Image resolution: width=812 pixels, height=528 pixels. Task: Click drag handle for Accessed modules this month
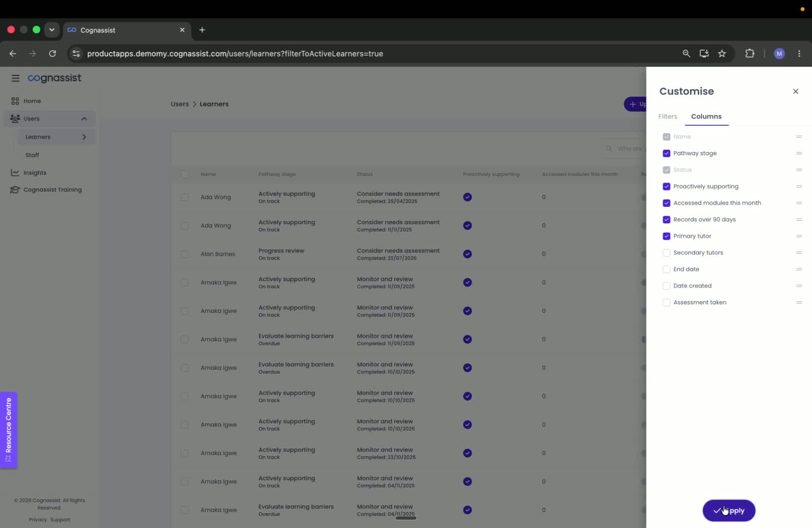click(x=799, y=203)
